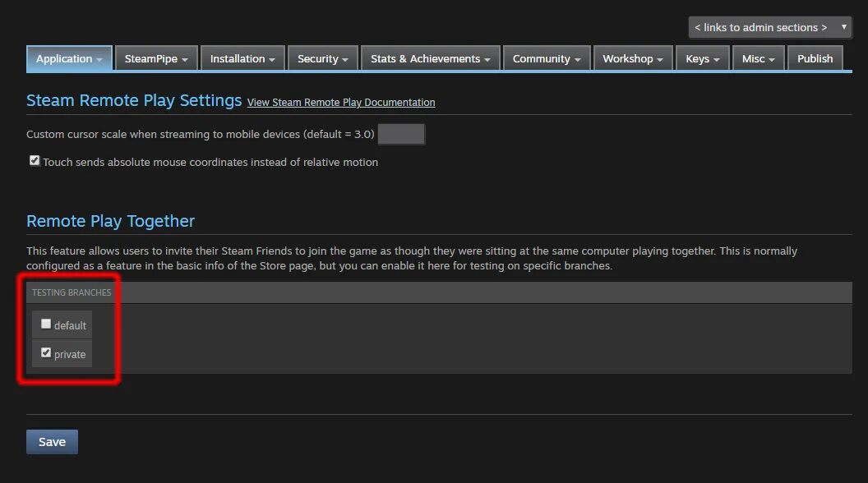Viewport: 868px width, 483px height.
Task: Open the Application tab menu
Action: (69, 58)
